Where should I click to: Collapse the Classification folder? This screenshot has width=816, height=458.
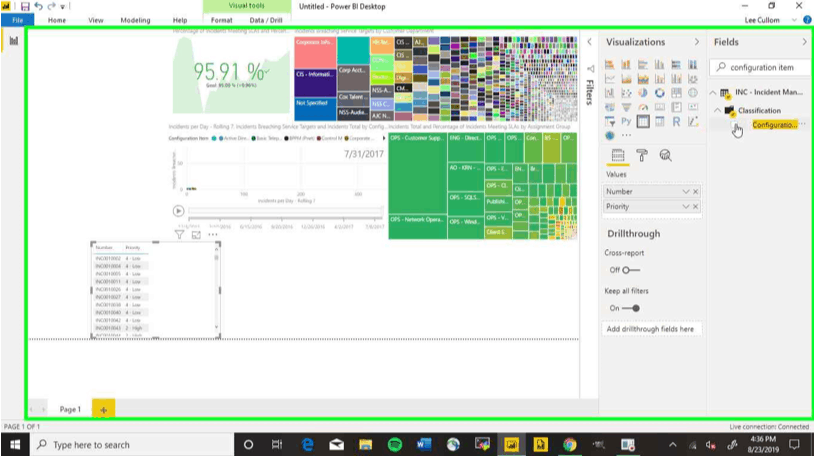click(x=718, y=110)
